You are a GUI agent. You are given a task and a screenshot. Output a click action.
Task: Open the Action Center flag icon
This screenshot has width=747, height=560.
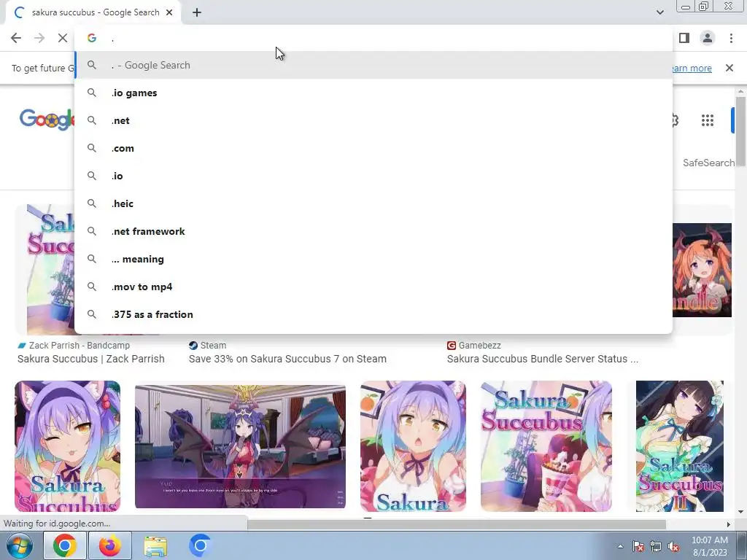638,546
